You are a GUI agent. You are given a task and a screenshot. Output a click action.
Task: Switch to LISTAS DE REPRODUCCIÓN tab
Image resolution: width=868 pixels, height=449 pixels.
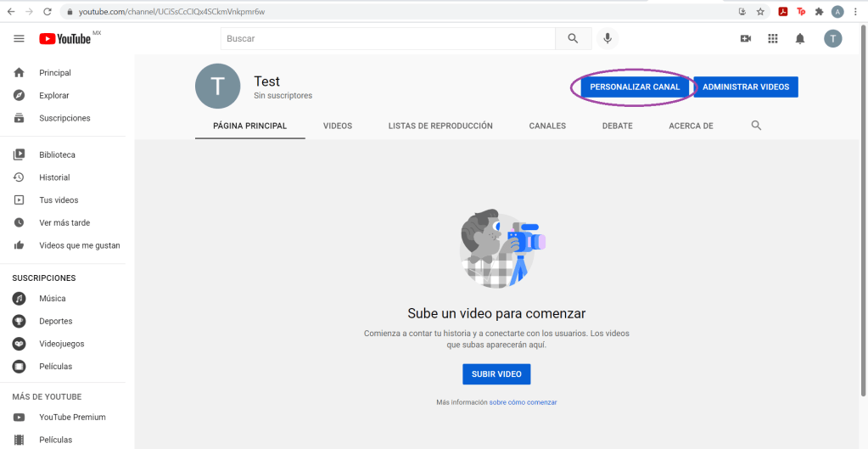440,126
